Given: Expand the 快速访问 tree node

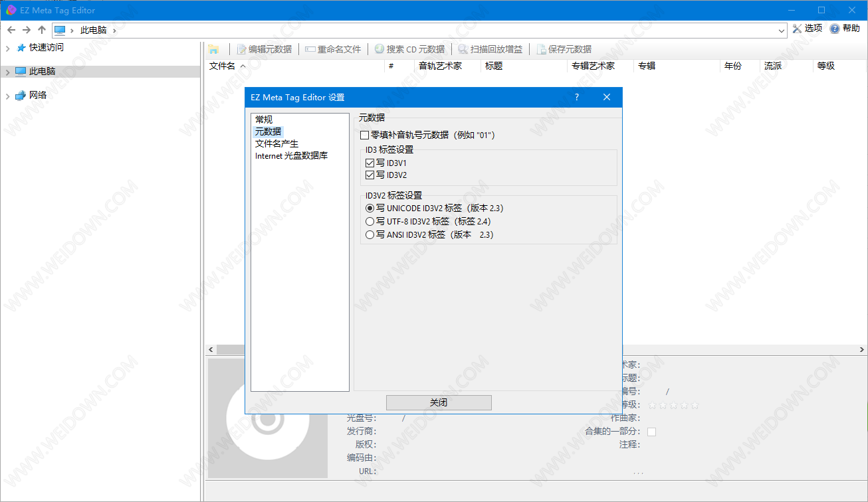Looking at the screenshot, I should coord(7,48).
